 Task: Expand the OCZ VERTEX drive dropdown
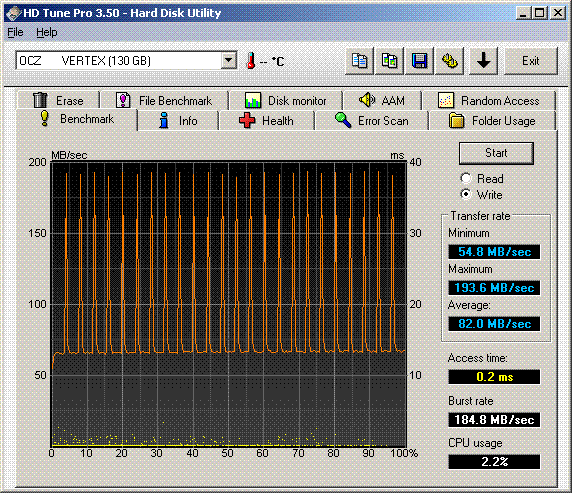pyautogui.click(x=229, y=61)
